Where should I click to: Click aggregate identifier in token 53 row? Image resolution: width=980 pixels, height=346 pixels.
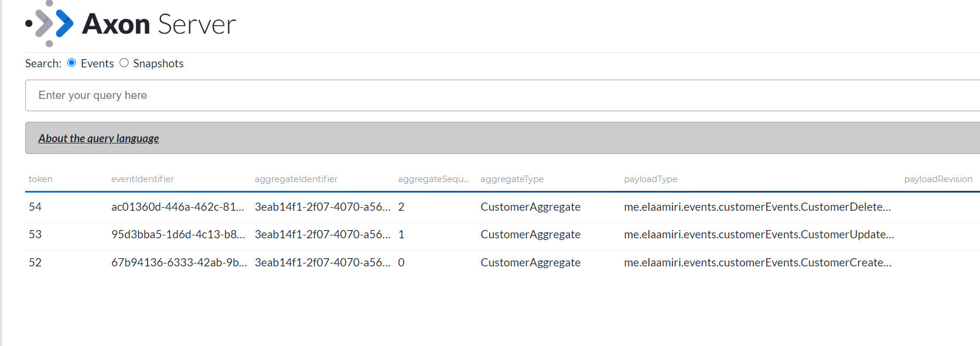pos(323,234)
